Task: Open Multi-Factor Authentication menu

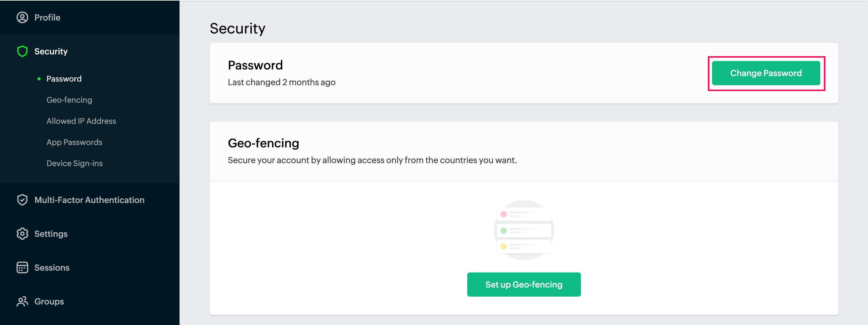Action: [x=89, y=200]
